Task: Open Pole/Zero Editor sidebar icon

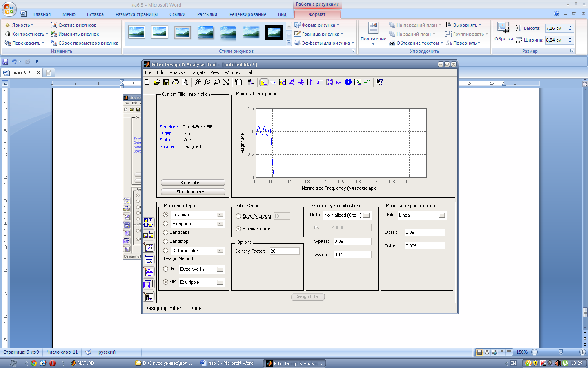Action: (149, 272)
